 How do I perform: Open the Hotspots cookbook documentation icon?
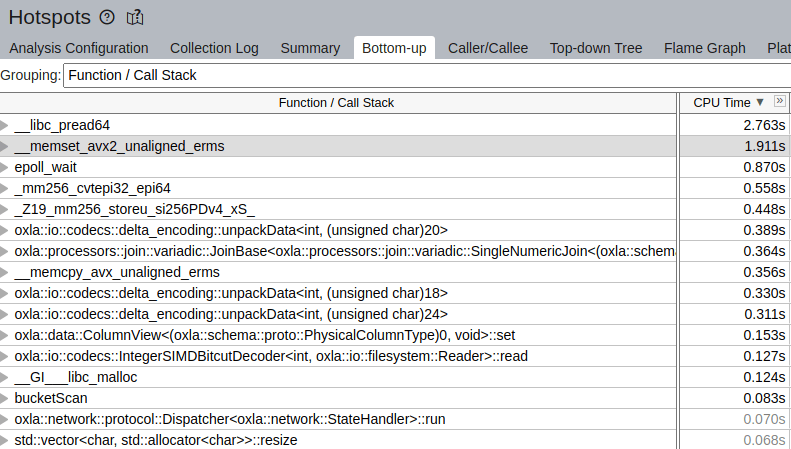(135, 18)
